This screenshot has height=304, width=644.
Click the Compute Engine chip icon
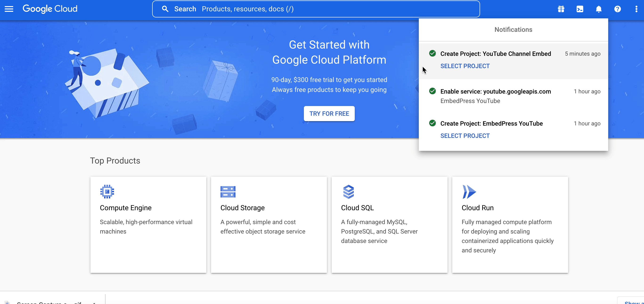tap(107, 191)
